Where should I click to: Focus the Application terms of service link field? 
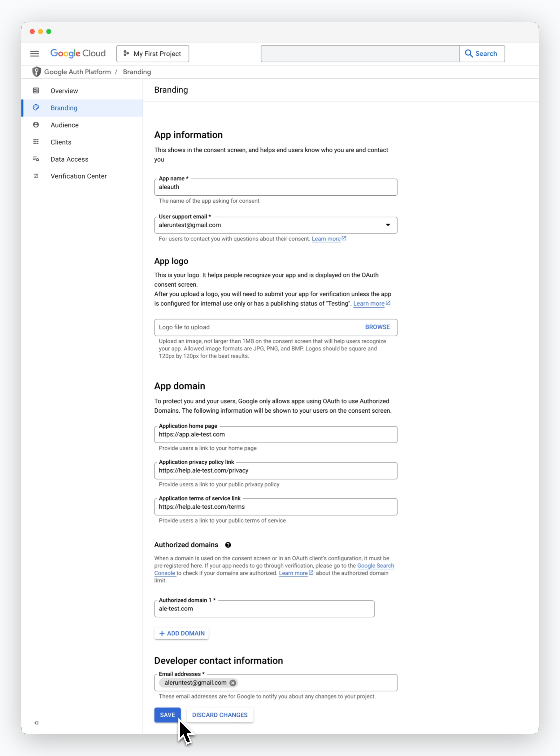point(276,507)
